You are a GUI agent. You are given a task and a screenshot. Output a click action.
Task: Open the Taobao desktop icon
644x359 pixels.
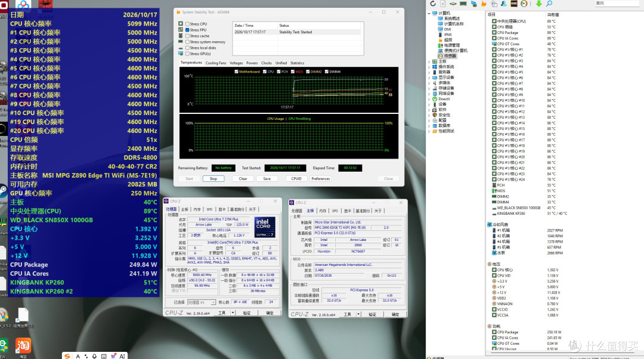pos(23,346)
